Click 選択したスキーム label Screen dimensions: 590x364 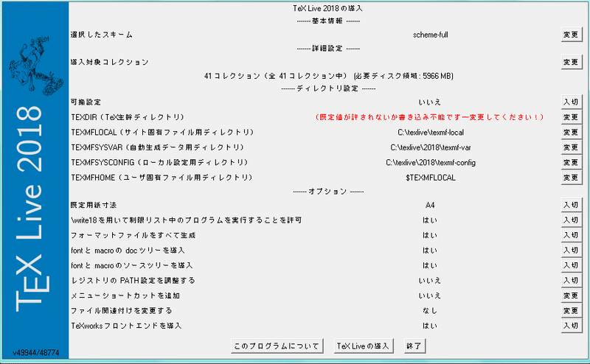point(101,35)
